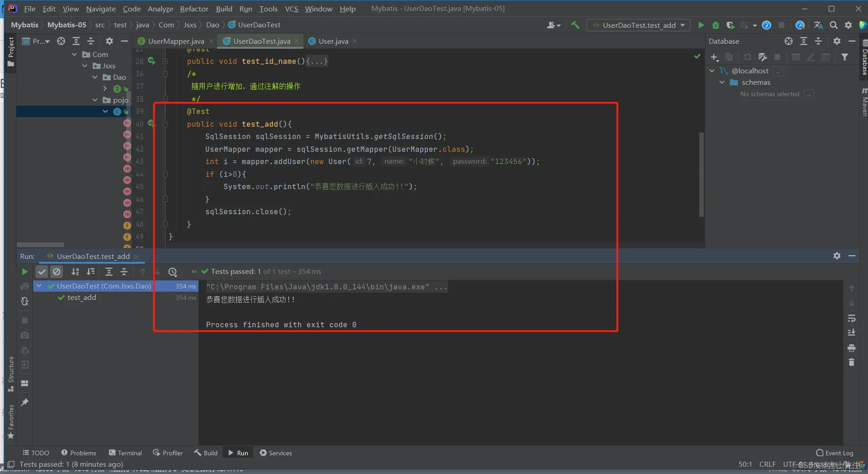Click Mybatis-05 in the breadcrumb bar
868x474 pixels.
[x=67, y=25]
